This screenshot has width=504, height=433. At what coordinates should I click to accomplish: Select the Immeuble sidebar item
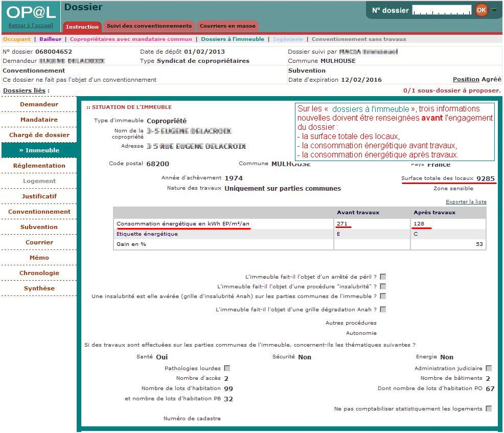[39, 150]
